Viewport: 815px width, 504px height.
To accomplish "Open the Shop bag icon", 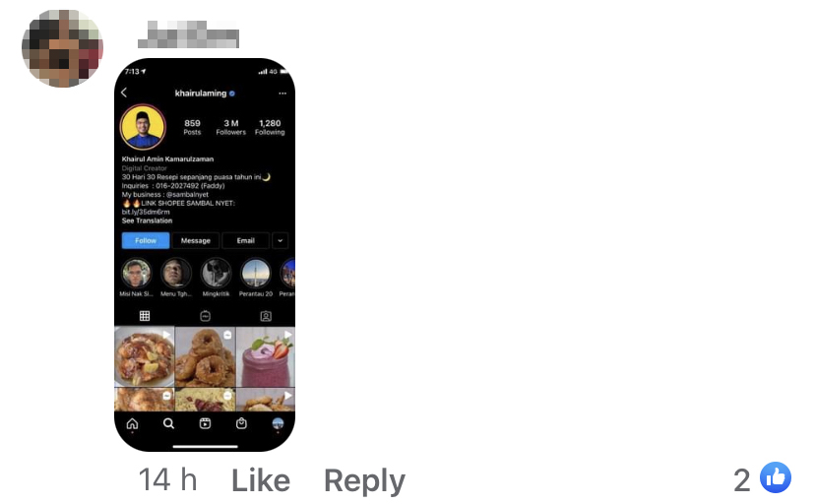I will click(241, 423).
